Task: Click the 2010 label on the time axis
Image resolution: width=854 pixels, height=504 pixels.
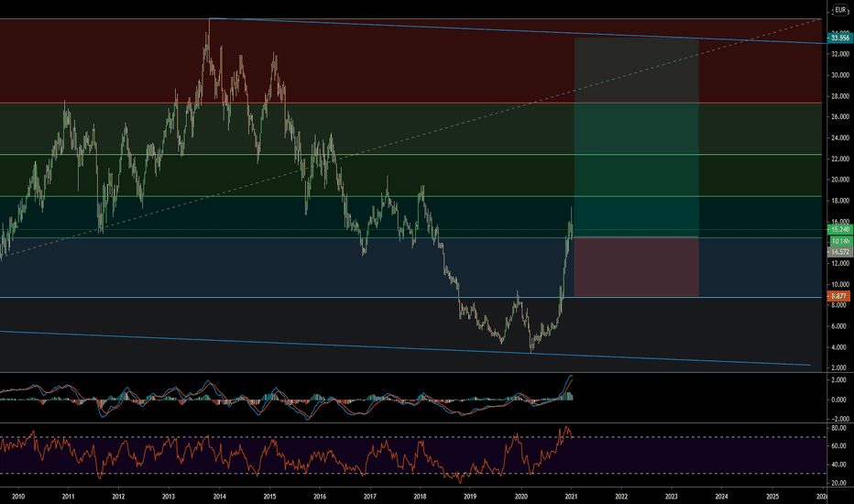Action: [18, 497]
